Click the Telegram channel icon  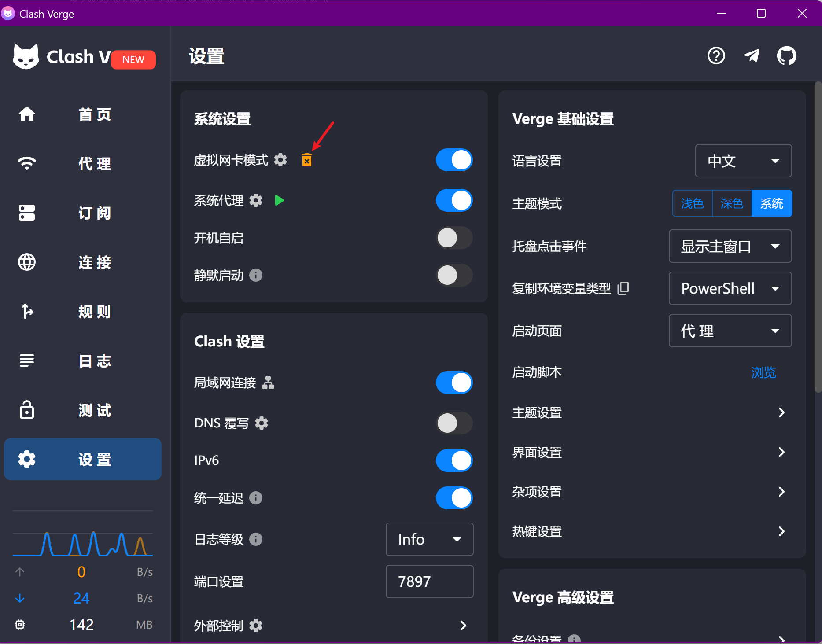tap(752, 56)
